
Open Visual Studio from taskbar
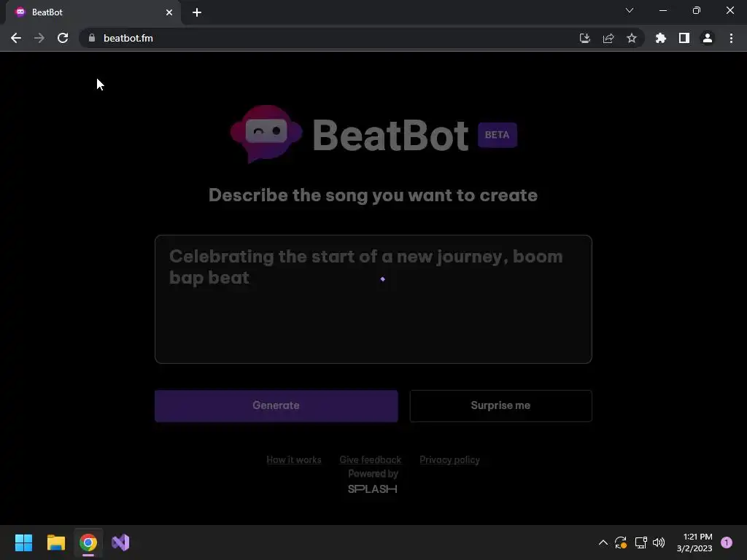(x=120, y=542)
